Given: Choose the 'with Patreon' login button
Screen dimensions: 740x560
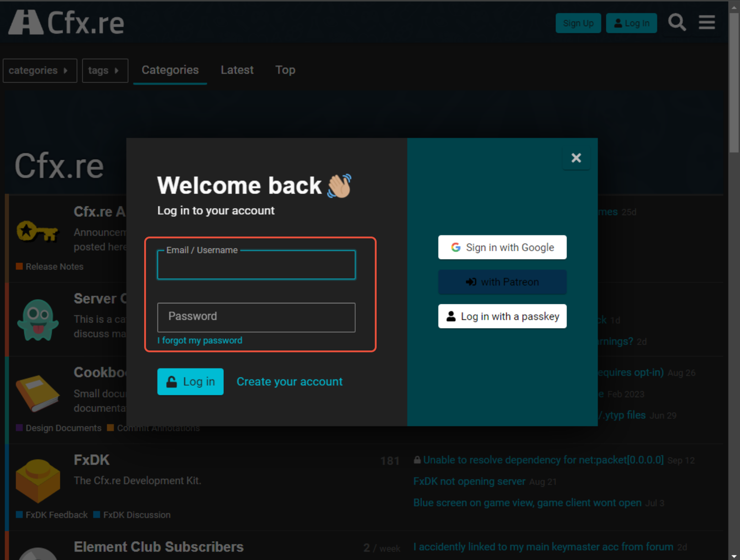Looking at the screenshot, I should [x=502, y=282].
